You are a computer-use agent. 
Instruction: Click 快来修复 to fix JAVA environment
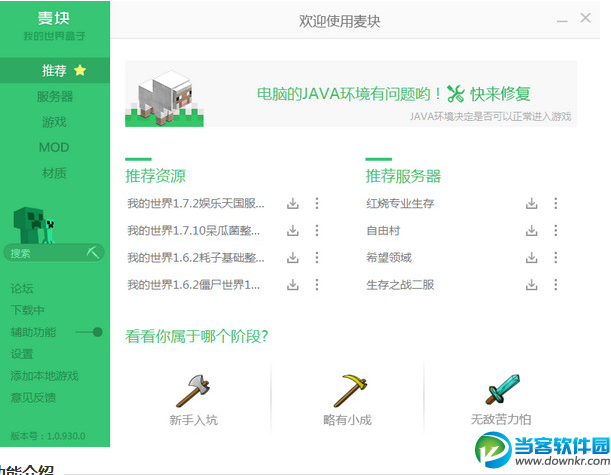[500, 94]
